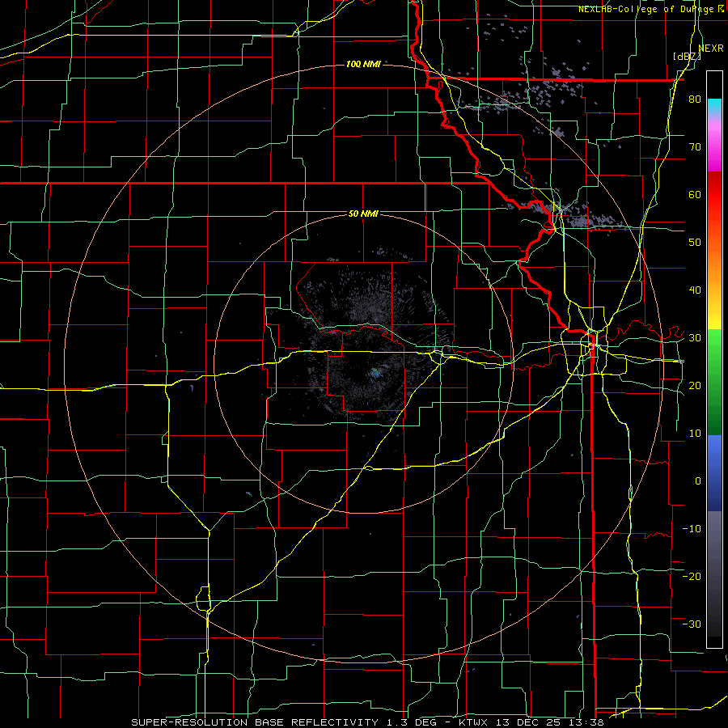Click the Super-Resolution Base Reflectivity caption
The image size is (728, 728).
pos(367,722)
